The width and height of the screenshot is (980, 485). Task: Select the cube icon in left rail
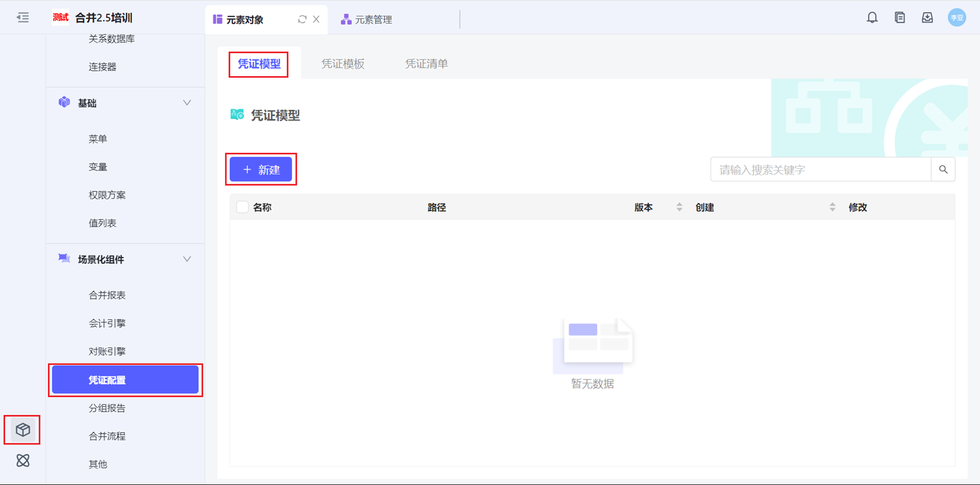tap(23, 430)
